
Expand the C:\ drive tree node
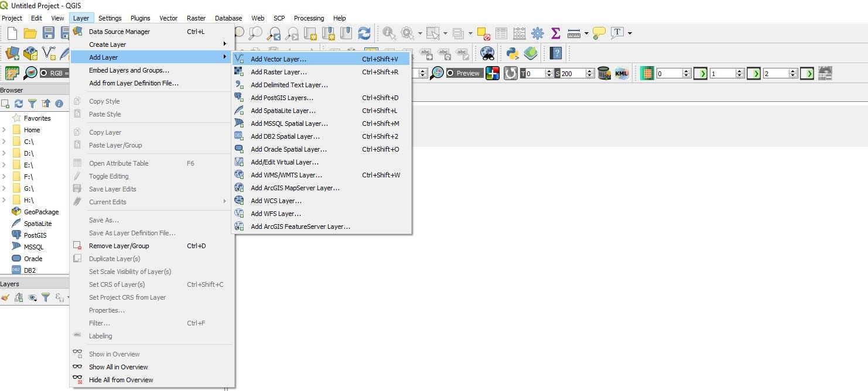click(x=4, y=142)
